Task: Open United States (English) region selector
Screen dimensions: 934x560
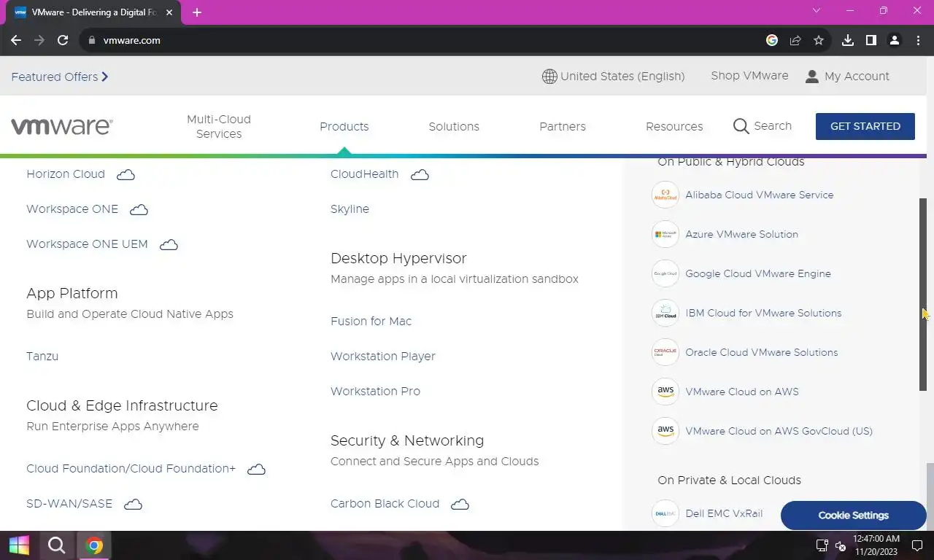Action: [614, 77]
